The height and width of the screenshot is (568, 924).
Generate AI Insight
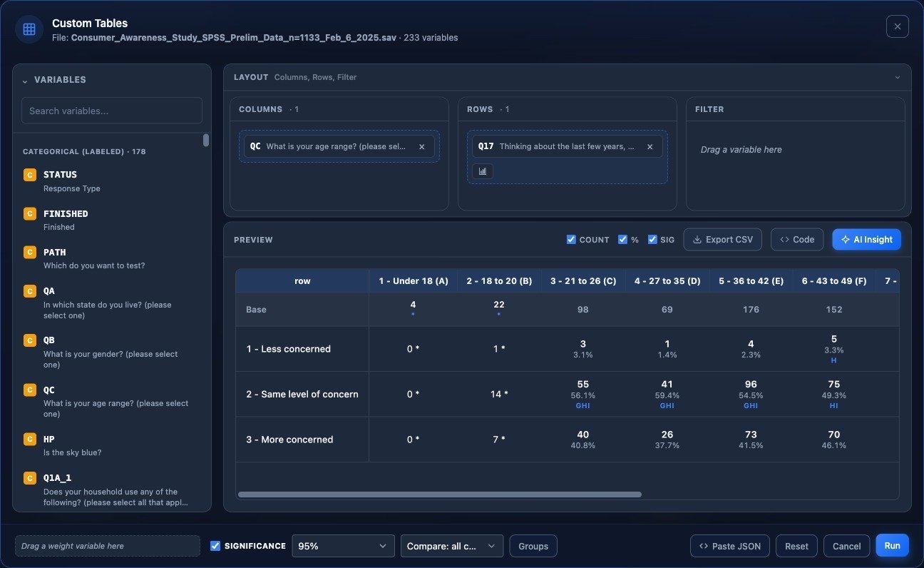(x=866, y=240)
